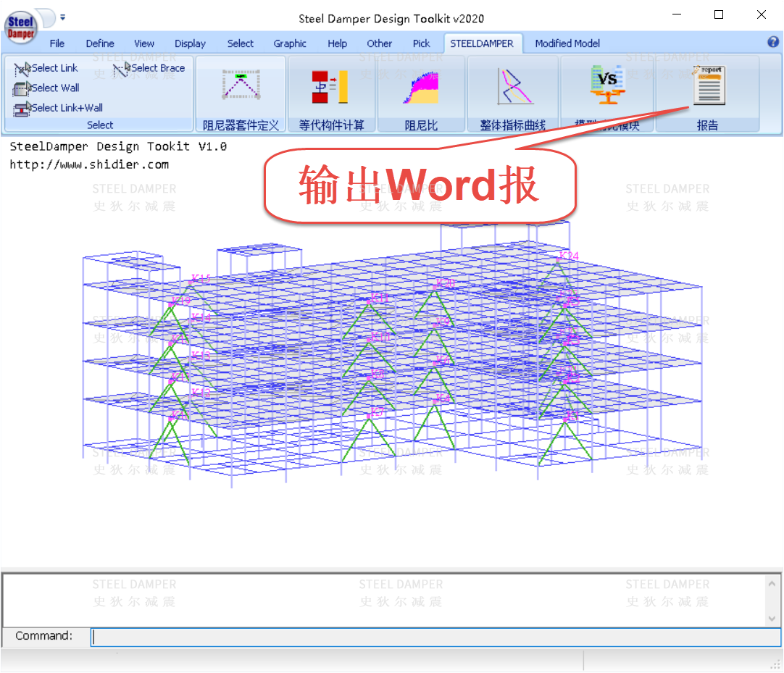Click the output log scrollbar down arrow
The image size is (784, 673).
point(772,619)
